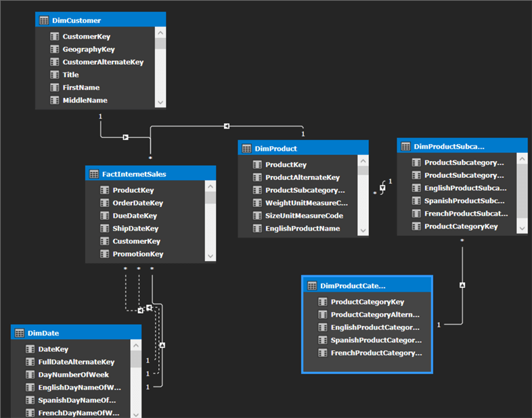Image resolution: width=532 pixels, height=418 pixels.
Task: Click the DimCustomer scrollbar thumb
Action: point(160,43)
